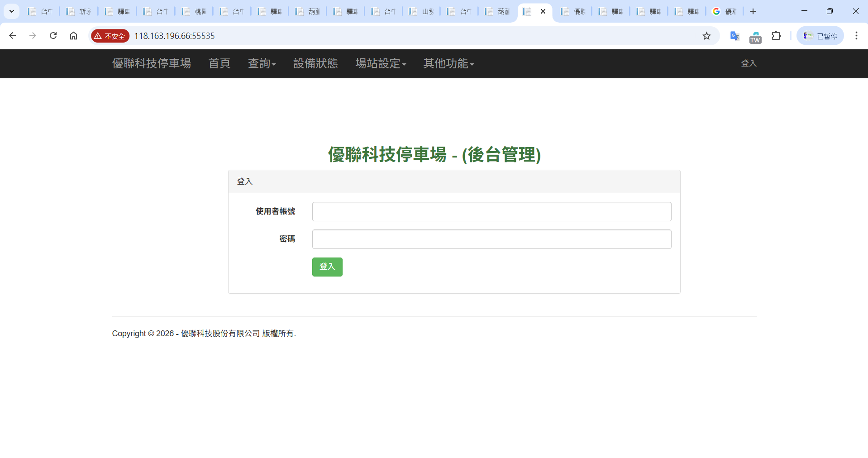View the 不安全 site security warning
The image size is (868, 458).
tap(110, 36)
